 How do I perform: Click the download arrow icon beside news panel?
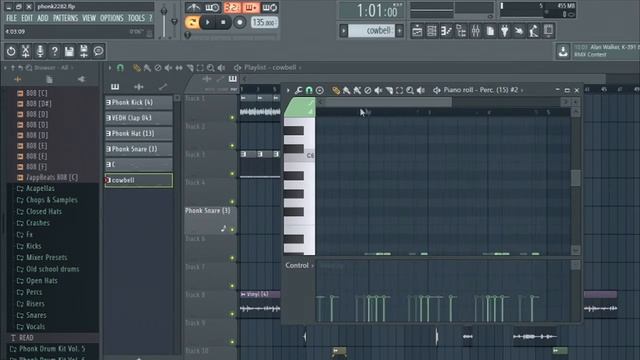563,51
